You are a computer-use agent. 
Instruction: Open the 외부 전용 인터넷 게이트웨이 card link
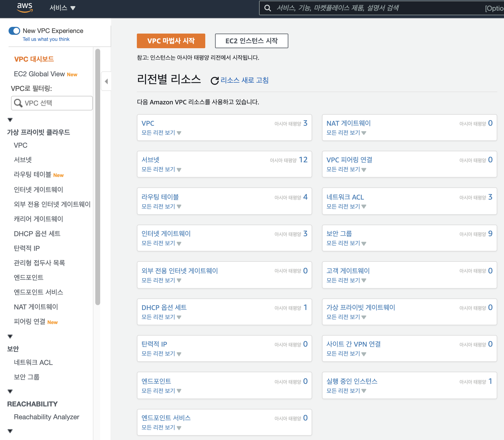(x=180, y=271)
